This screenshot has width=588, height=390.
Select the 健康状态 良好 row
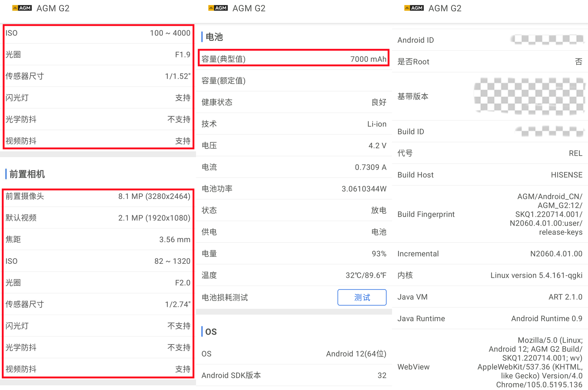click(x=294, y=102)
